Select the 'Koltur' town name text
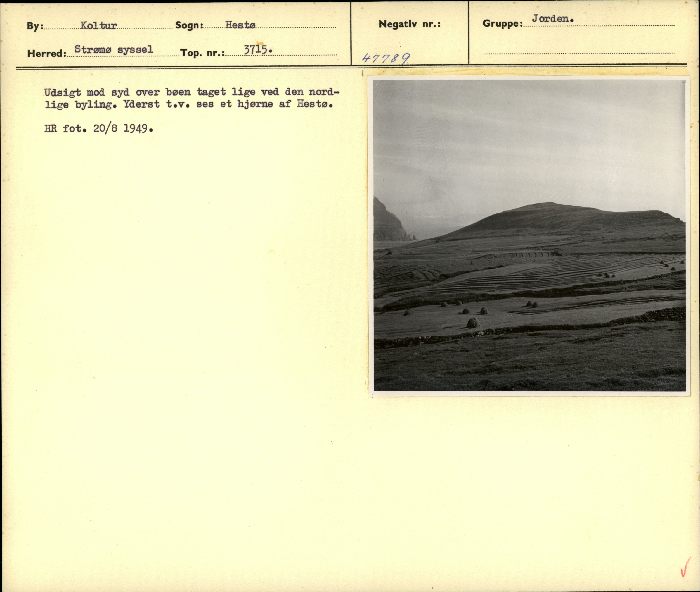 point(99,25)
